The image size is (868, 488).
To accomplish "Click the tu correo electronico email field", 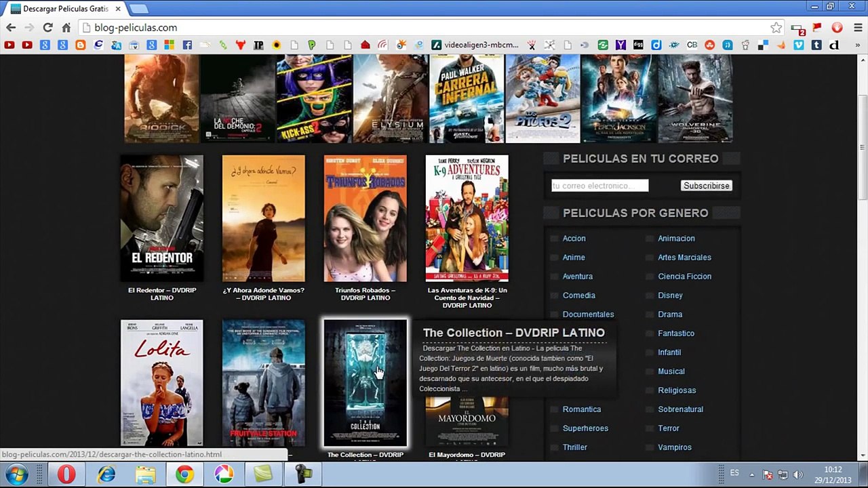I will click(x=599, y=185).
